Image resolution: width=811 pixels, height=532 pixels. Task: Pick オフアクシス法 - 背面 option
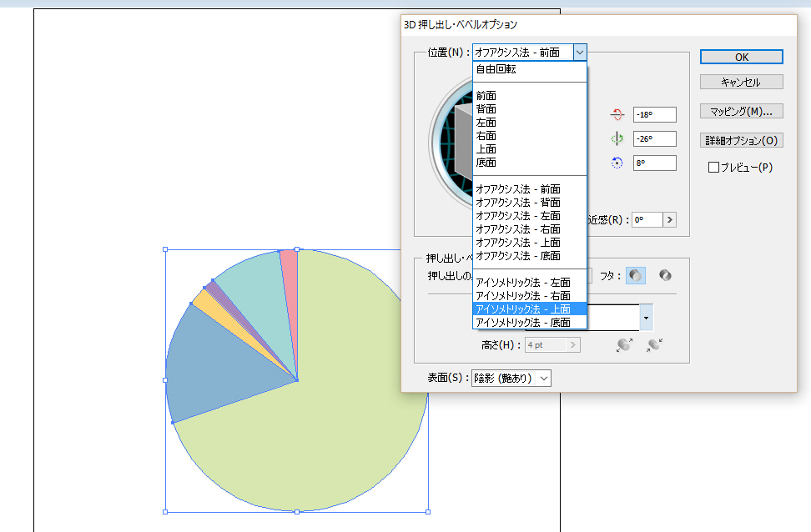pos(517,203)
